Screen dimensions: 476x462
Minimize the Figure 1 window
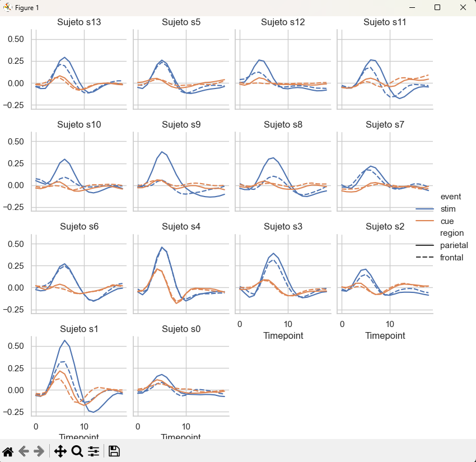coord(412,7)
